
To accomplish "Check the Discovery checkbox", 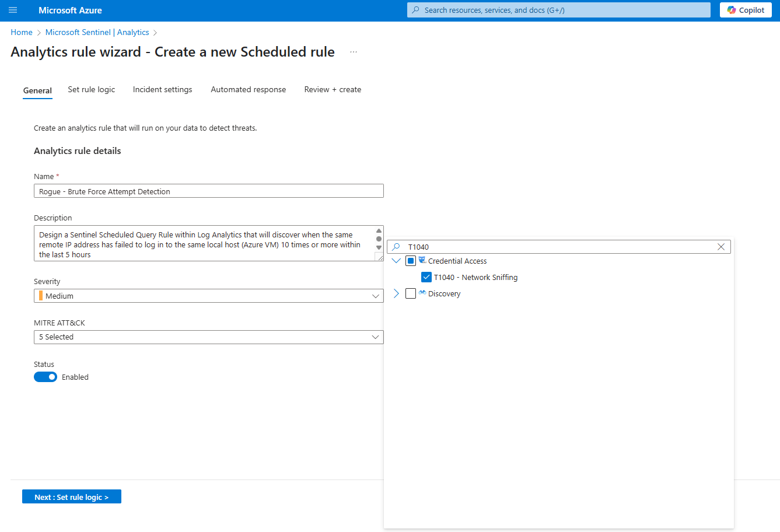I will 411,293.
